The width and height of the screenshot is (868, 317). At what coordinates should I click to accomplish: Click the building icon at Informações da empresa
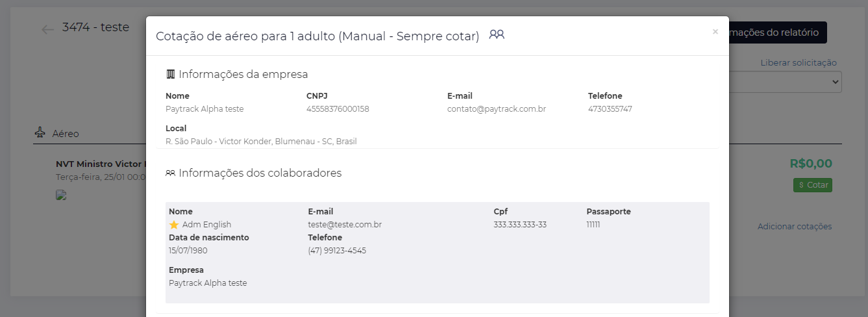170,74
